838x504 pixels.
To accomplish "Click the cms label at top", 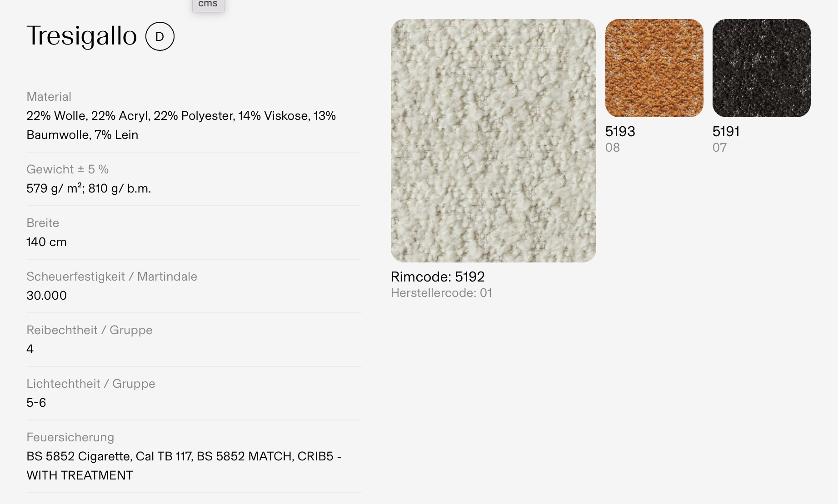I will tap(208, 4).
